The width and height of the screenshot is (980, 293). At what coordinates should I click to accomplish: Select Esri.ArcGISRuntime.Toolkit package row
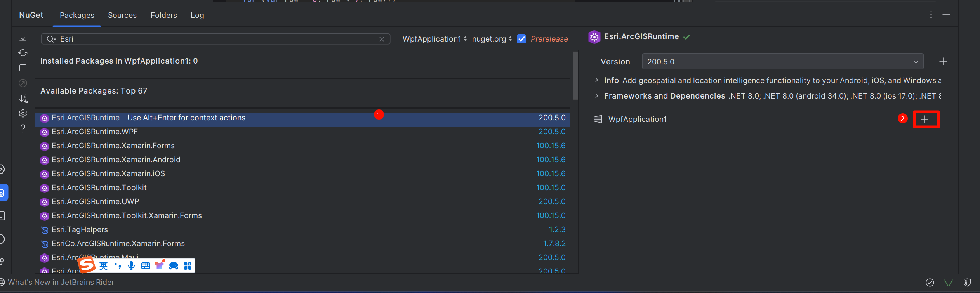point(302,188)
